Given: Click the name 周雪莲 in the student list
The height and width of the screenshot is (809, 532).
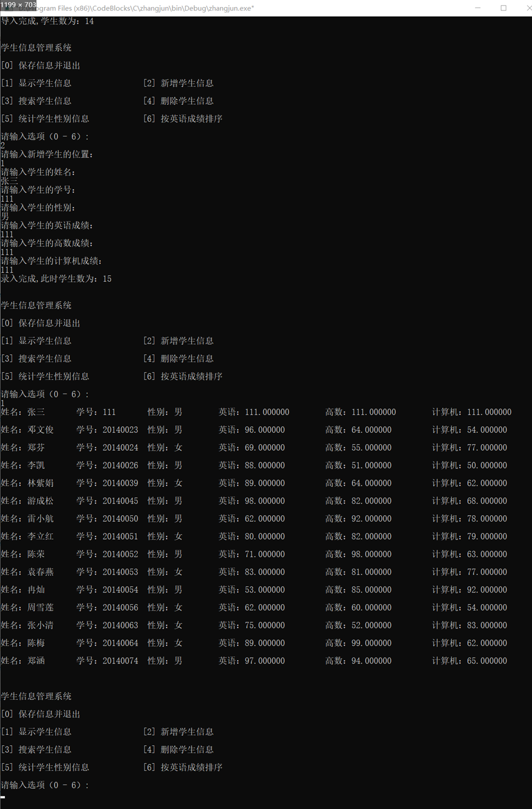Looking at the screenshot, I should pos(41,608).
